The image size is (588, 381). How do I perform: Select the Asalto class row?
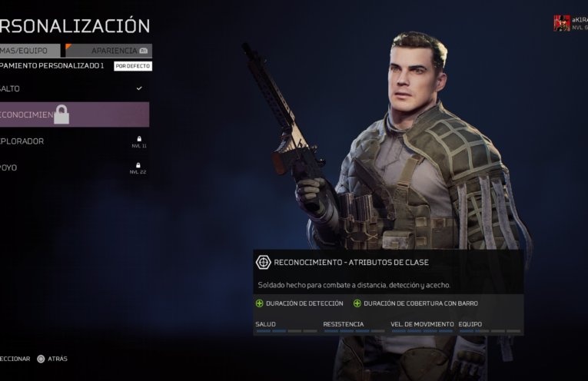[75, 89]
